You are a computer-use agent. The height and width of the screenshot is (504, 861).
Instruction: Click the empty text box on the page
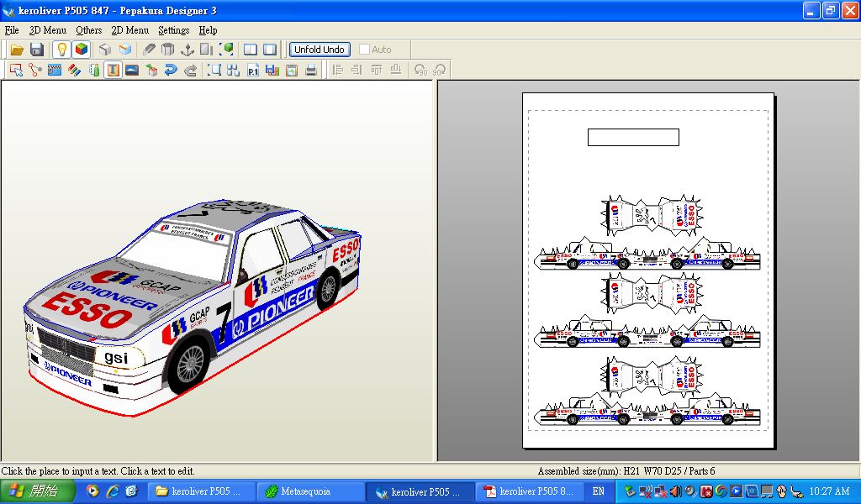(x=632, y=137)
